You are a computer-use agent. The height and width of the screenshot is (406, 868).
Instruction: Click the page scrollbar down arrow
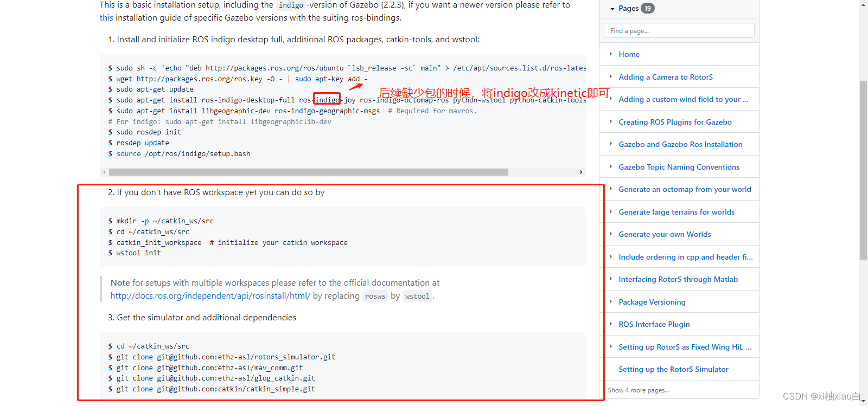click(863, 402)
